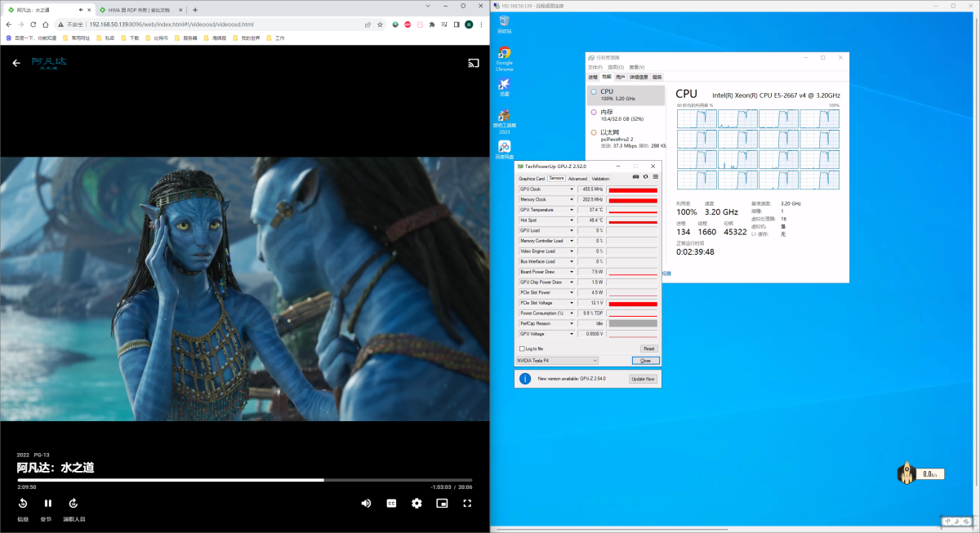This screenshot has width=980, height=533.
Task: Enter fullscreen video mode
Action: (467, 504)
